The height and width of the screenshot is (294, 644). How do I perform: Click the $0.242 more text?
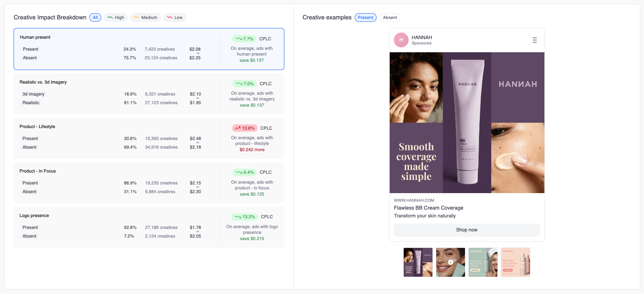click(x=252, y=149)
